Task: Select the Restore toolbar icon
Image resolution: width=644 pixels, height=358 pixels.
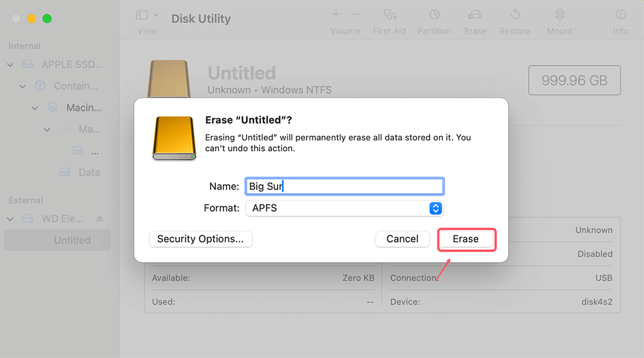Action: pos(515,15)
